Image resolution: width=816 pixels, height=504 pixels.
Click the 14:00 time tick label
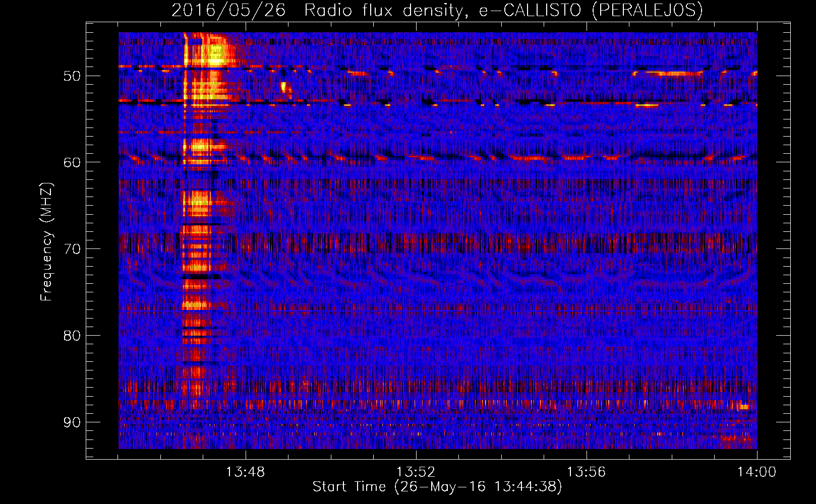click(756, 472)
